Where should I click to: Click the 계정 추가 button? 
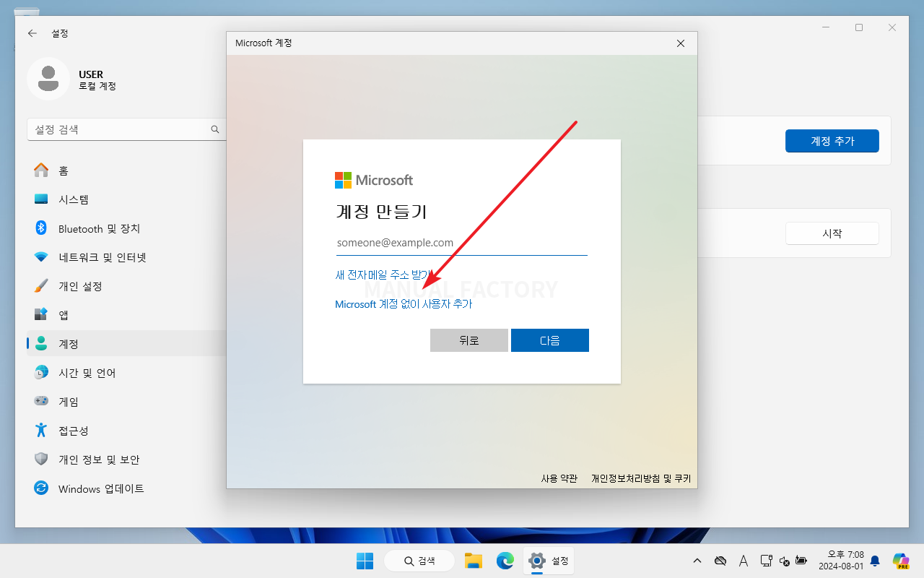pyautogui.click(x=832, y=141)
